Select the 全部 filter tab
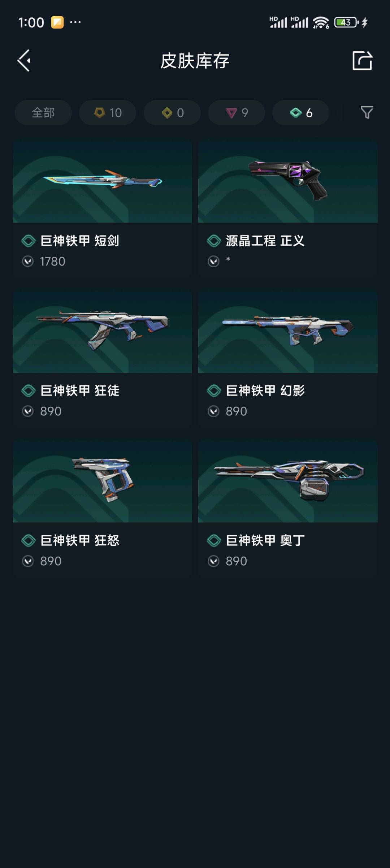 (x=43, y=113)
